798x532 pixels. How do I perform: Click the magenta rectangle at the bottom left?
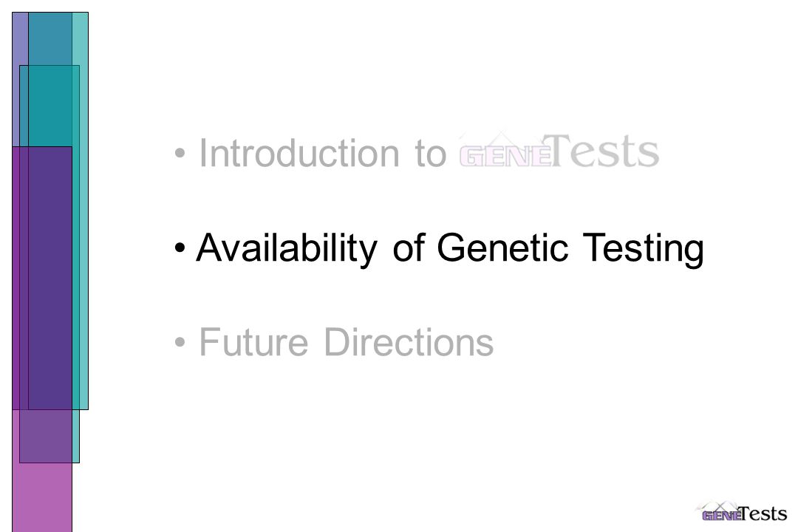tap(41, 497)
